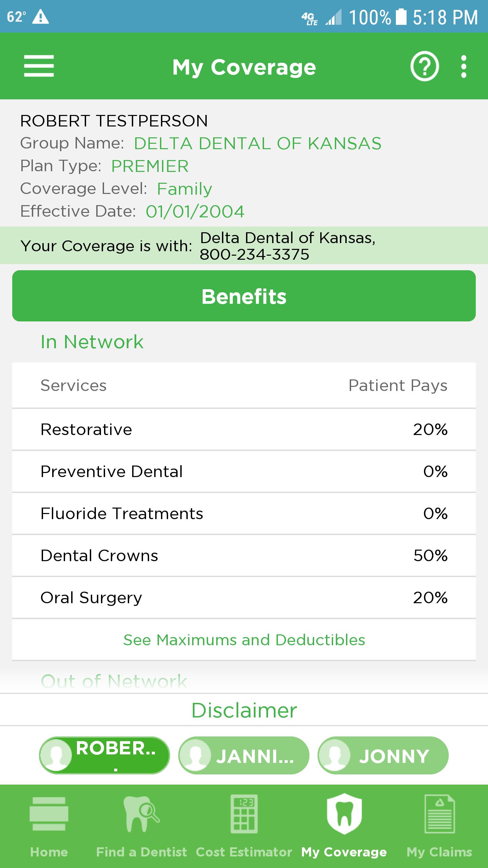Select family member ROBERT chip
The width and height of the screenshot is (488, 868).
click(x=104, y=755)
